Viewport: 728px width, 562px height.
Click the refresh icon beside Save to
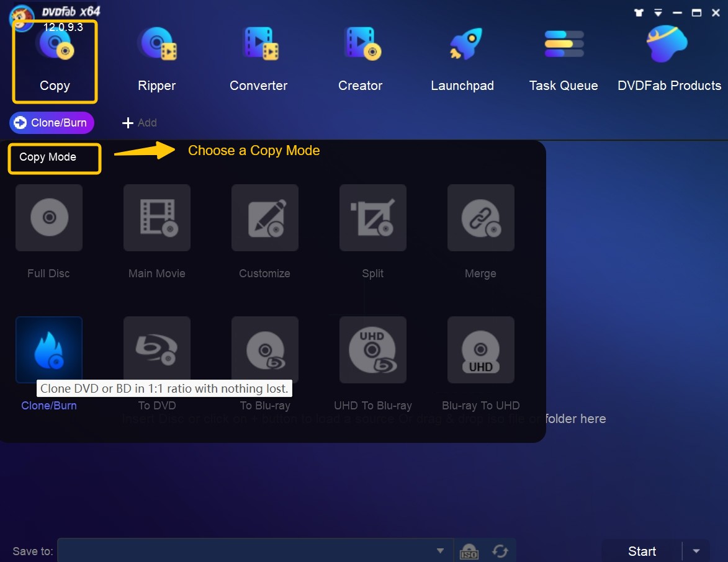(x=500, y=551)
